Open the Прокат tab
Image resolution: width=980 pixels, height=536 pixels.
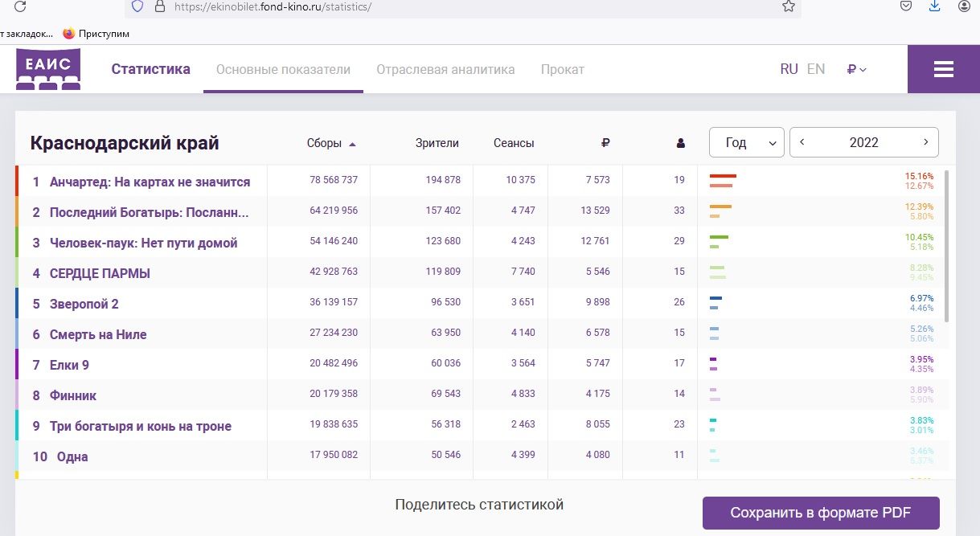[562, 69]
